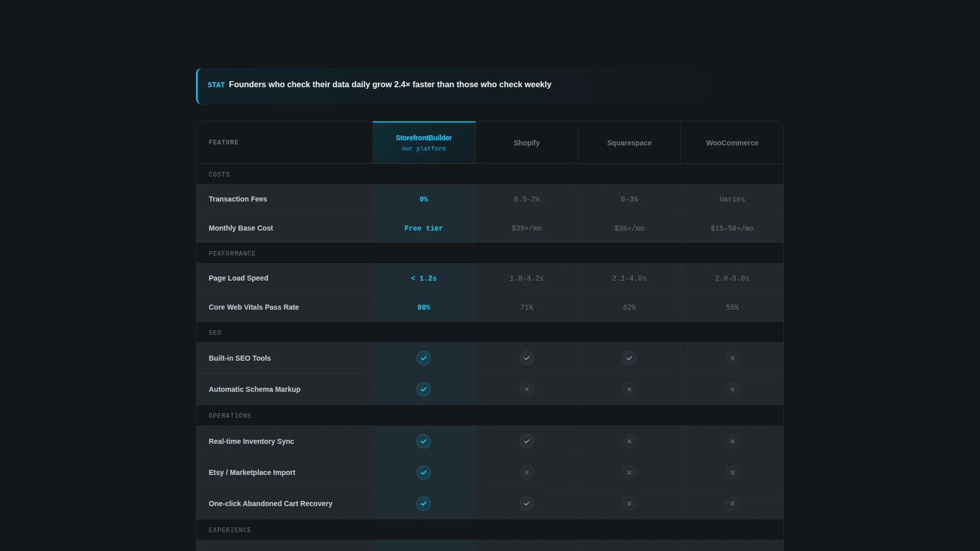Image resolution: width=980 pixels, height=551 pixels.
Task: Click WooCommerce X icon for Built-in SEO Tools
Action: 732,358
